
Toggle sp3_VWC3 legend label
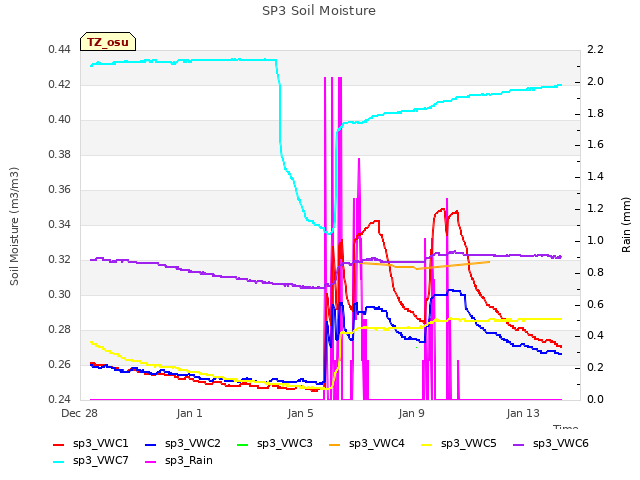tap(284, 444)
